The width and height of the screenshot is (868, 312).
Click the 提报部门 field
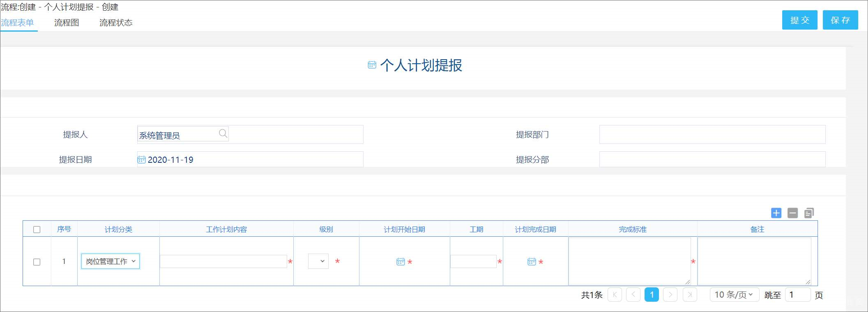pos(712,134)
